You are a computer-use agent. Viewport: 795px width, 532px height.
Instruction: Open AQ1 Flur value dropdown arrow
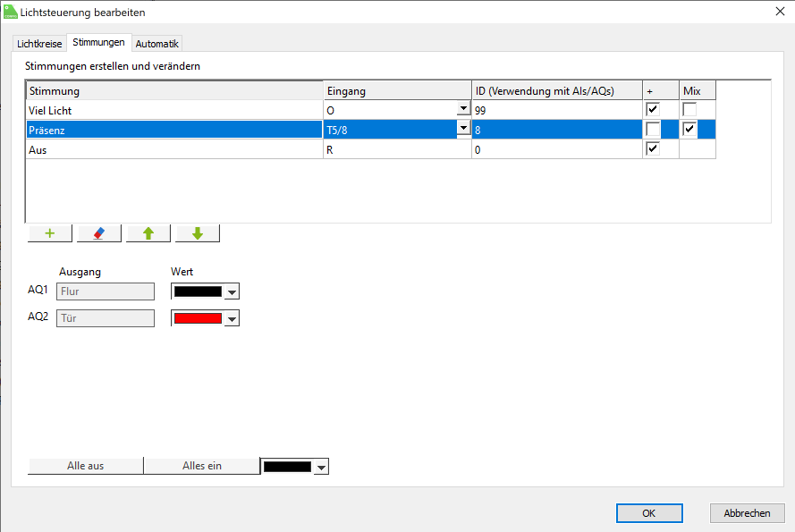click(x=232, y=291)
